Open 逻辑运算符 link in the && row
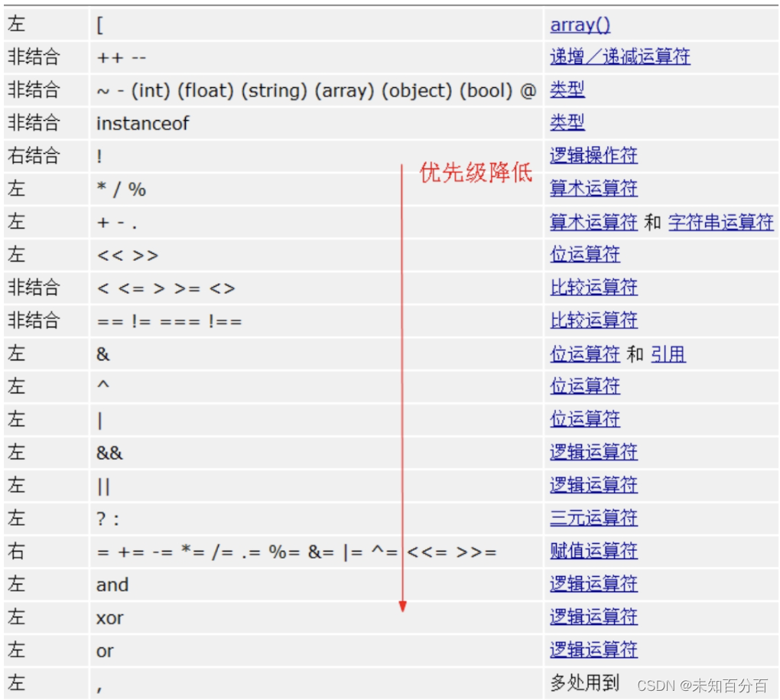This screenshot has height=700, width=780. (x=593, y=451)
